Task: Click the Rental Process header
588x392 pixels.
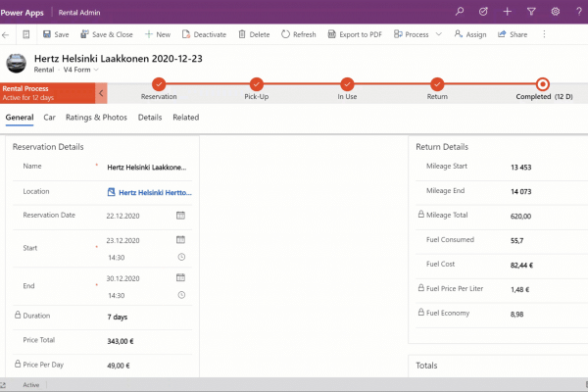Action: pyautogui.click(x=48, y=93)
